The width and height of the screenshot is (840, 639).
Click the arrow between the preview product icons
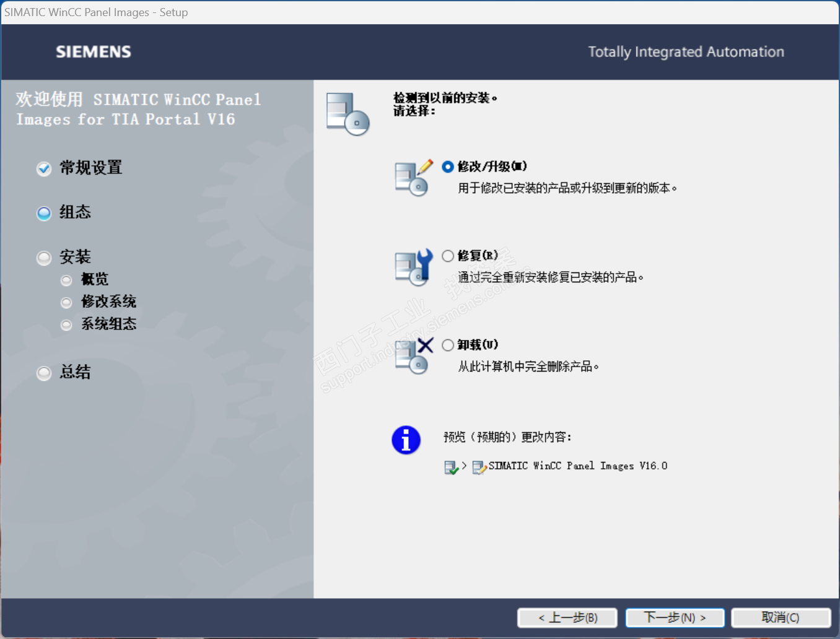coord(464,466)
